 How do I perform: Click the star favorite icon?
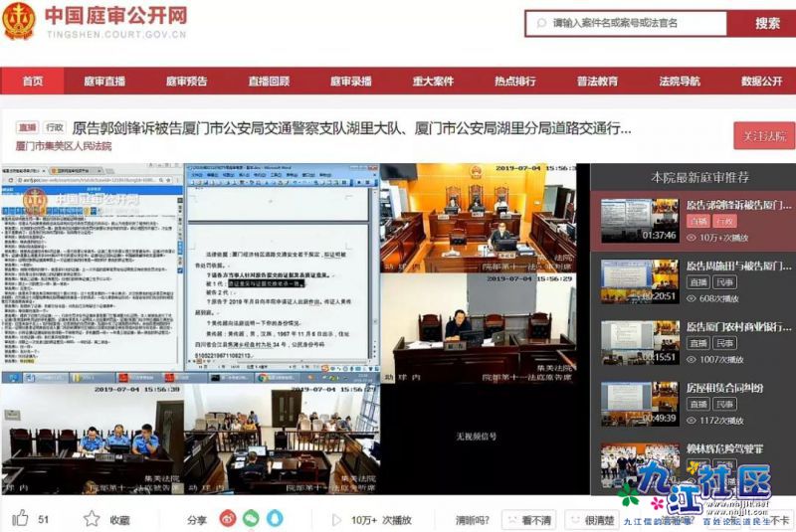point(92,519)
